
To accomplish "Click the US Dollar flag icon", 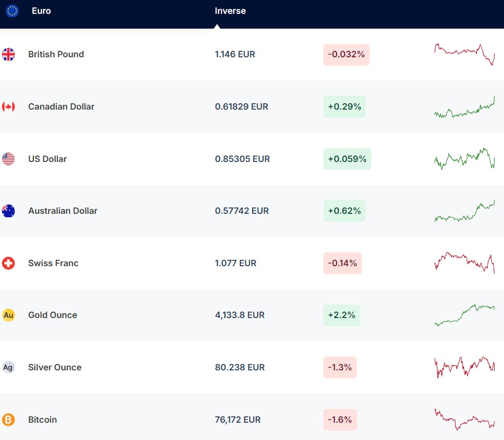I will (x=8, y=159).
